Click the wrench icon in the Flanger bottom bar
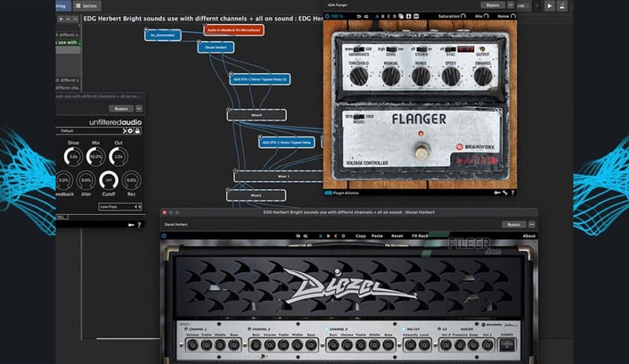 (505, 193)
